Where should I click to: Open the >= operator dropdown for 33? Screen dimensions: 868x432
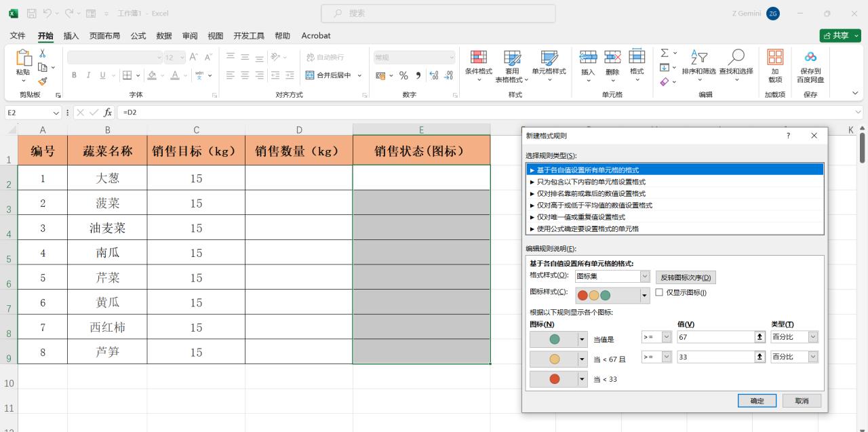tap(667, 357)
